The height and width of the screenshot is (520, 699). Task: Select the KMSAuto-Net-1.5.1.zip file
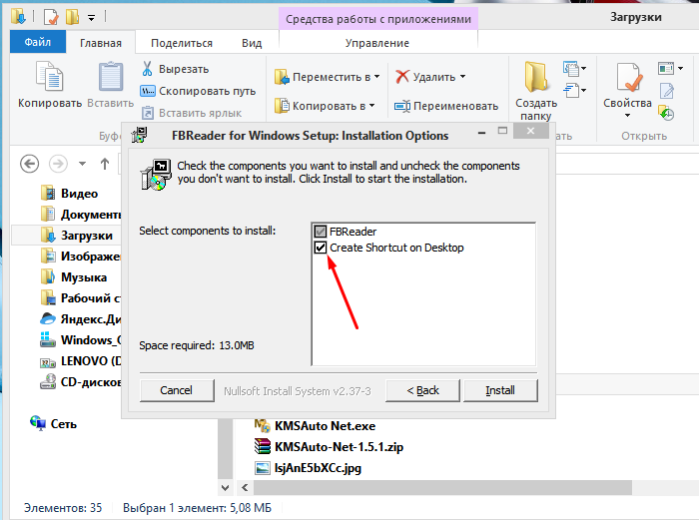coord(329,447)
